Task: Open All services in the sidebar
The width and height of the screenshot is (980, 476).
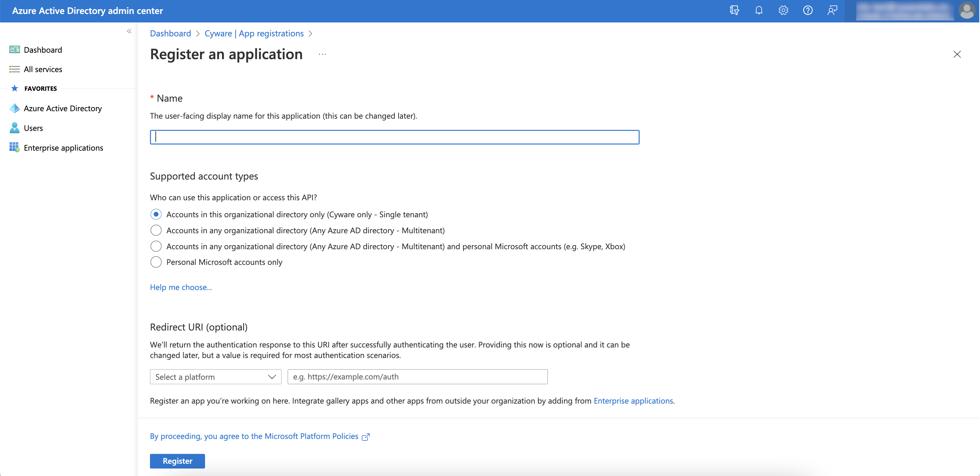Action: (43, 69)
